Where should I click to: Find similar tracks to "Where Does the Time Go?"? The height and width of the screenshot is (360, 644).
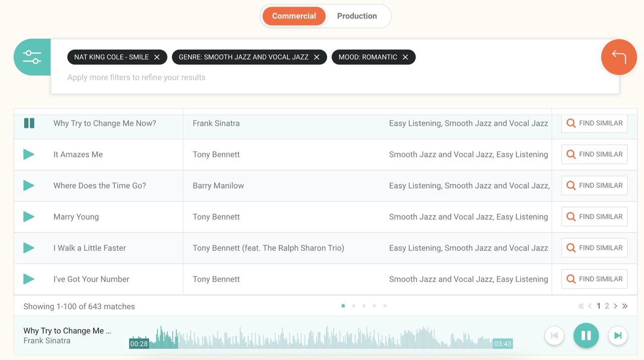594,185
